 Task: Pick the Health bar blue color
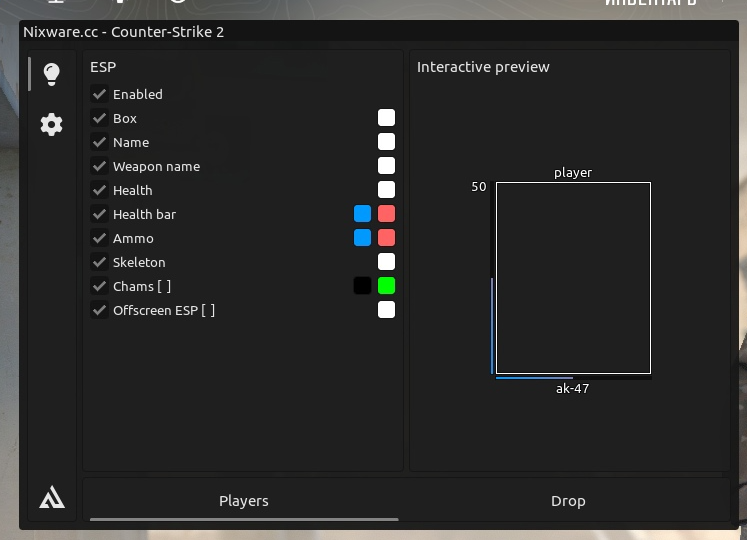tap(363, 214)
